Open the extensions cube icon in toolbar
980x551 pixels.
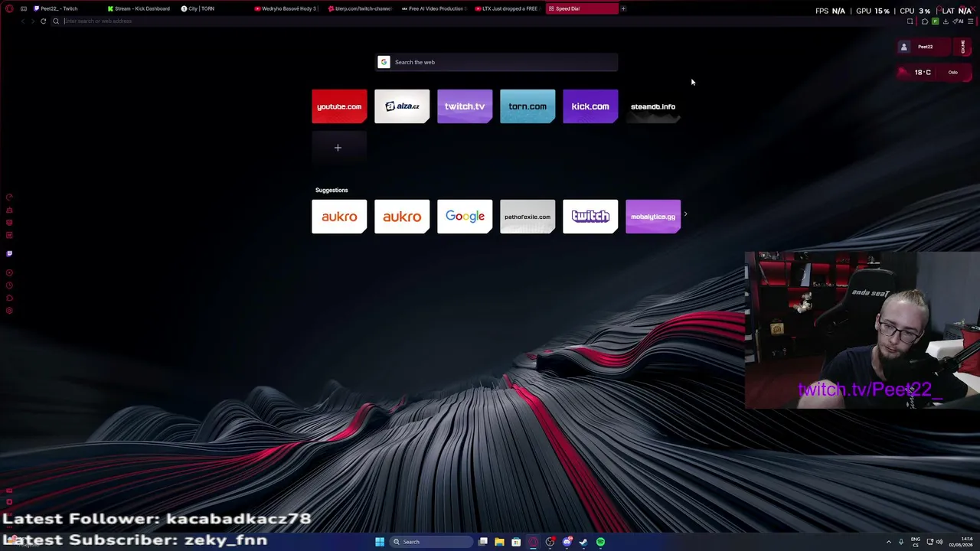925,21
